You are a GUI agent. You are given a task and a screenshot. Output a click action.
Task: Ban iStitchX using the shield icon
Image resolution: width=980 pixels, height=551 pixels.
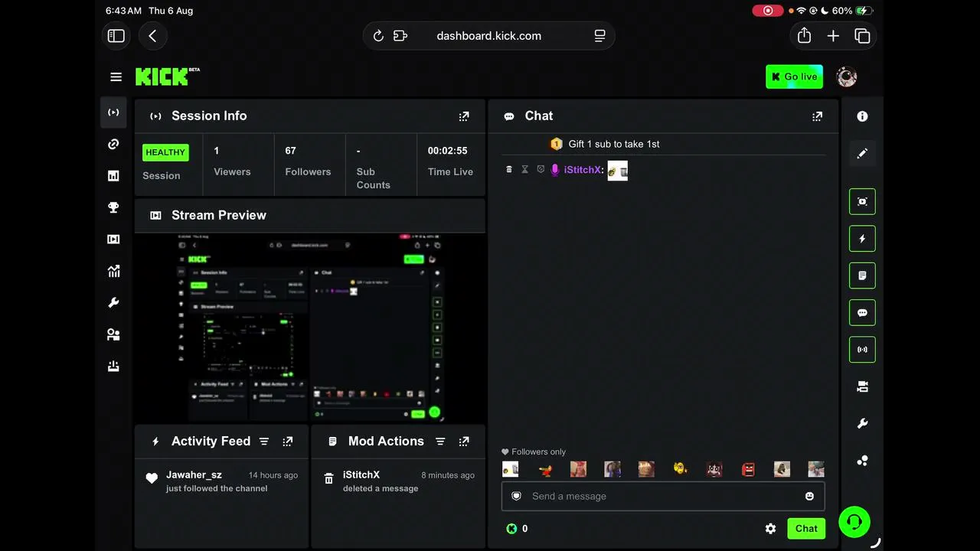(x=541, y=169)
